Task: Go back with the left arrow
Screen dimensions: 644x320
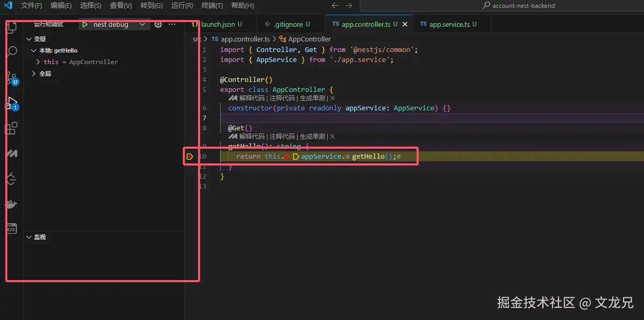Action: click(x=335, y=6)
